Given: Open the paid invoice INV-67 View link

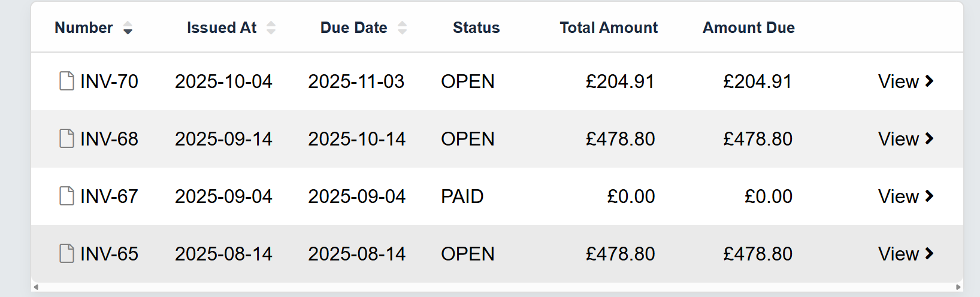Looking at the screenshot, I should click(x=898, y=196).
